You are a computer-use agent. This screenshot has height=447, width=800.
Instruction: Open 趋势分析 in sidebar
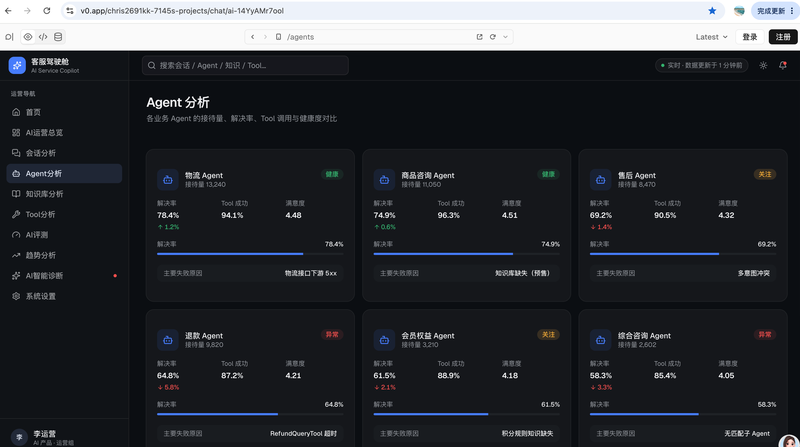(64, 255)
